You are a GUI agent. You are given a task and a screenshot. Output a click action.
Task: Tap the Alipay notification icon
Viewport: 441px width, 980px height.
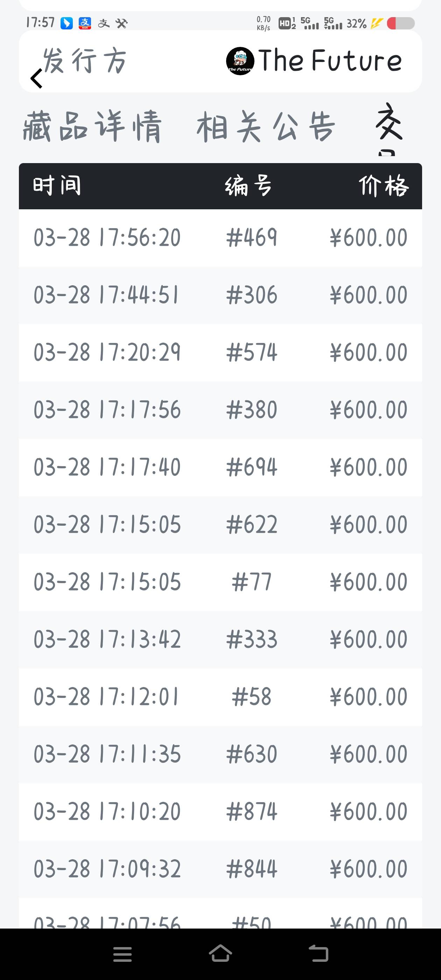pyautogui.click(x=85, y=23)
